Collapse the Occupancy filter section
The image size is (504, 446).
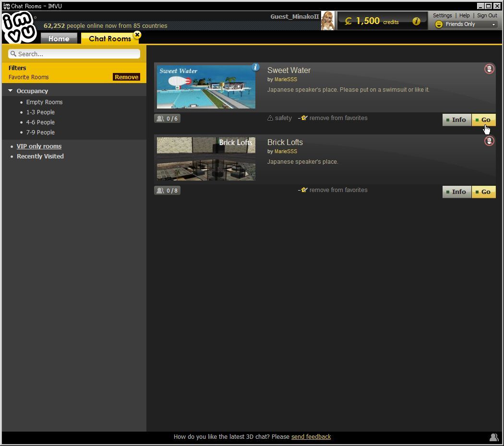pos(11,91)
